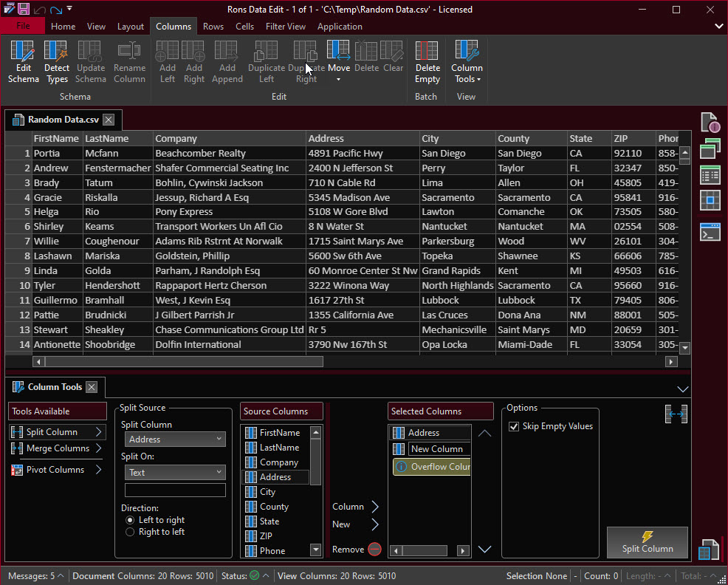This screenshot has width=728, height=585.
Task: Click the split text input field
Action: [x=175, y=490]
